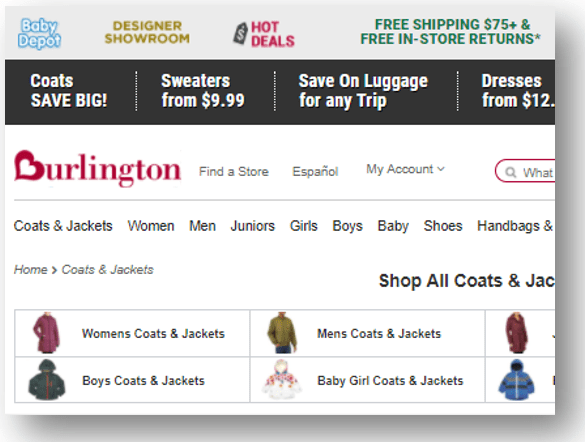The image size is (585, 442).
Task: Open Save On Luggage promotion banner
Action: click(x=363, y=91)
